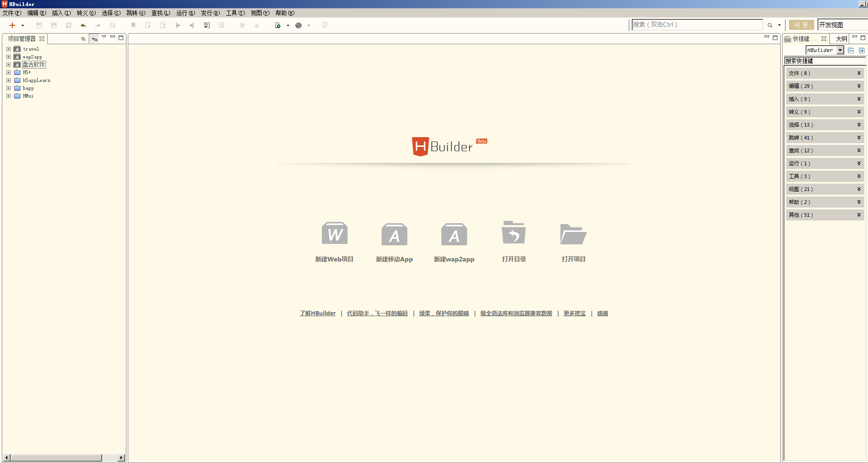The height and width of the screenshot is (463, 868).
Task: Click the 开发视图 view selector field
Action: click(x=842, y=25)
